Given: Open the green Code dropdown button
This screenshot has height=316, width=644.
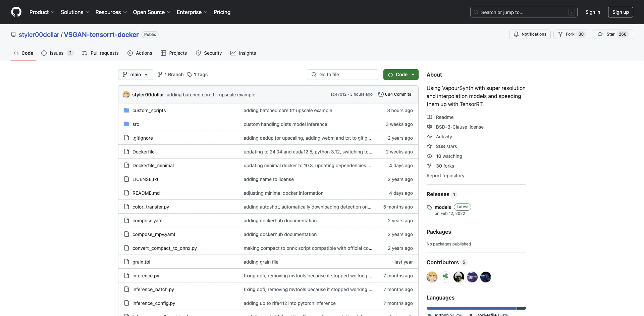Looking at the screenshot, I should (401, 75).
